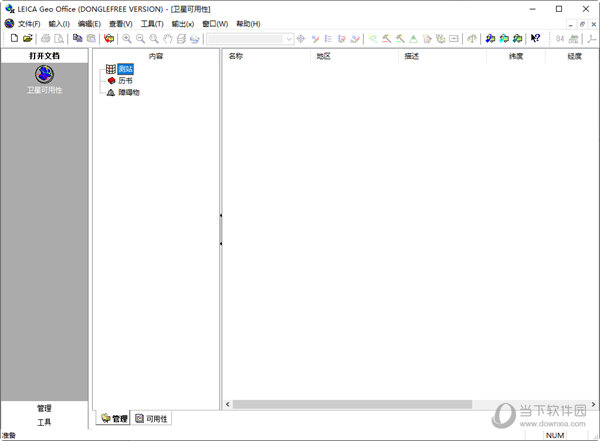
Task: Click the context help arrow-question icon
Action: click(535, 38)
